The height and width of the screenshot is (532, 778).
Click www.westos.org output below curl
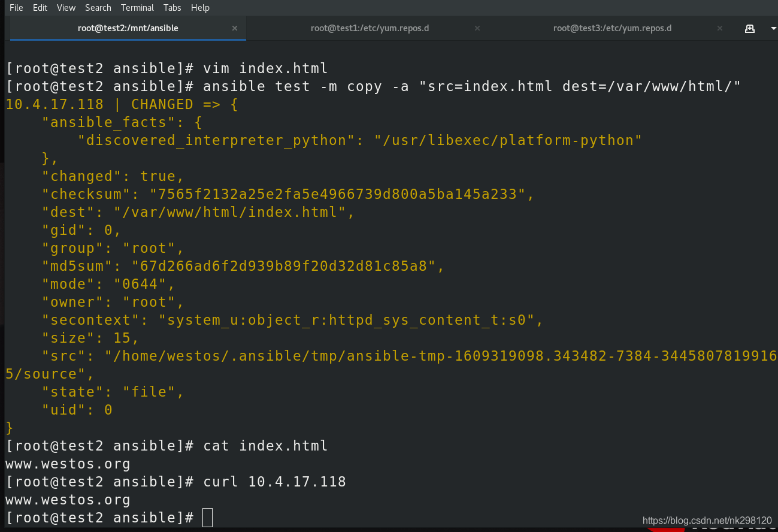(68, 500)
